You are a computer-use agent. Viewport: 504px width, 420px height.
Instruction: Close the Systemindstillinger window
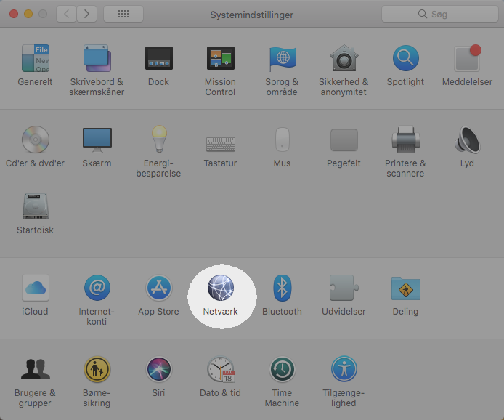click(14, 14)
